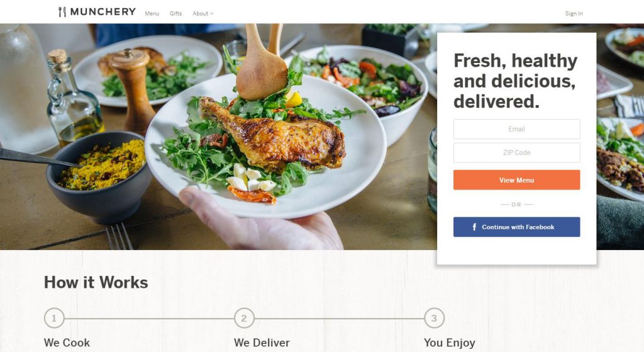
Task: Open the About menu item
Action: 201,14
